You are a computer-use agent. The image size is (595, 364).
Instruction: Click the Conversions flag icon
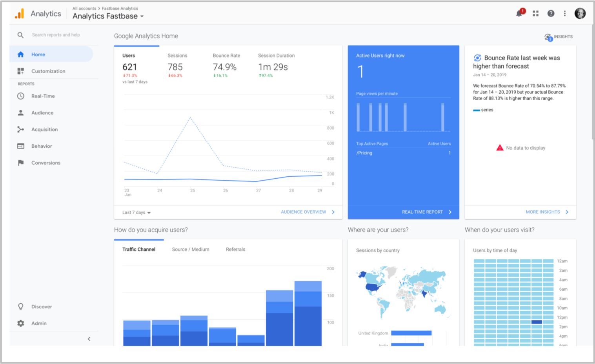pyautogui.click(x=21, y=163)
